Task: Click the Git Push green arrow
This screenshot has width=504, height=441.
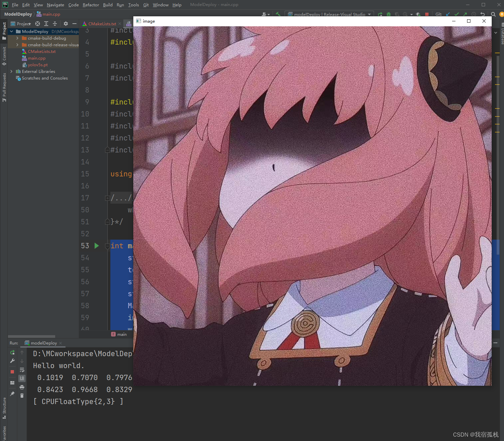Action: pyautogui.click(x=465, y=14)
